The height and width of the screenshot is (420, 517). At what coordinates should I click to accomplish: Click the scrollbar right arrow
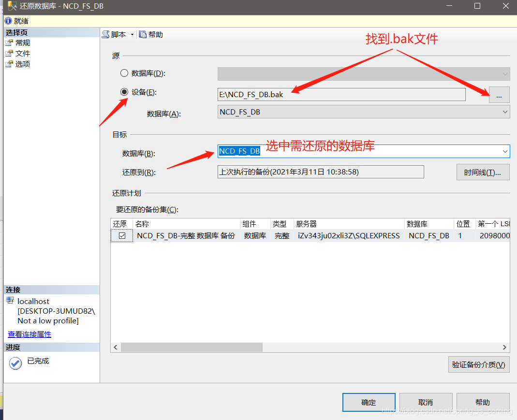504,347
